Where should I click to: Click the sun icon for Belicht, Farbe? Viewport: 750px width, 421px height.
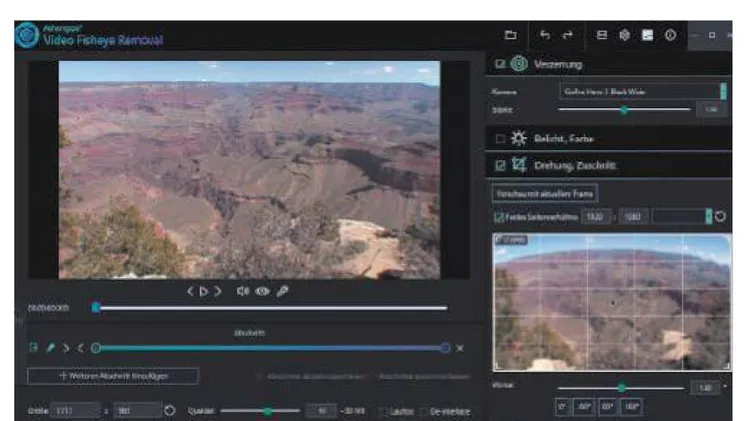518,138
